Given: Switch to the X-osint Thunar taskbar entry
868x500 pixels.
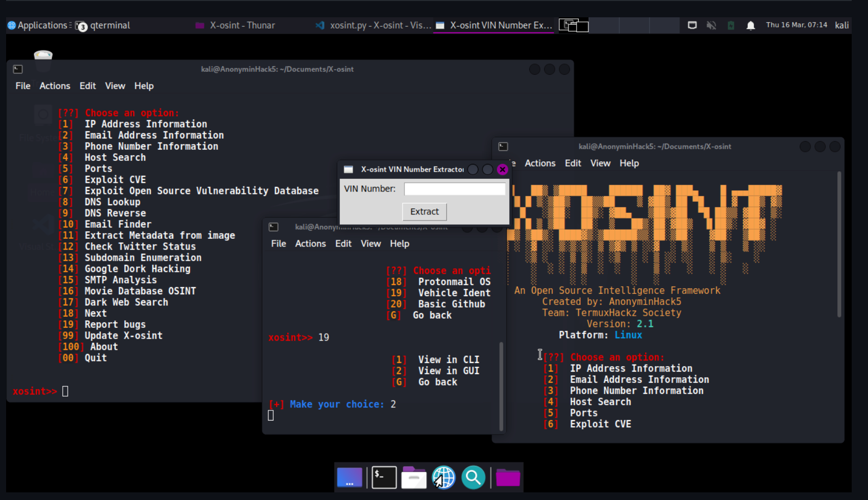Looking at the screenshot, I should (x=235, y=25).
